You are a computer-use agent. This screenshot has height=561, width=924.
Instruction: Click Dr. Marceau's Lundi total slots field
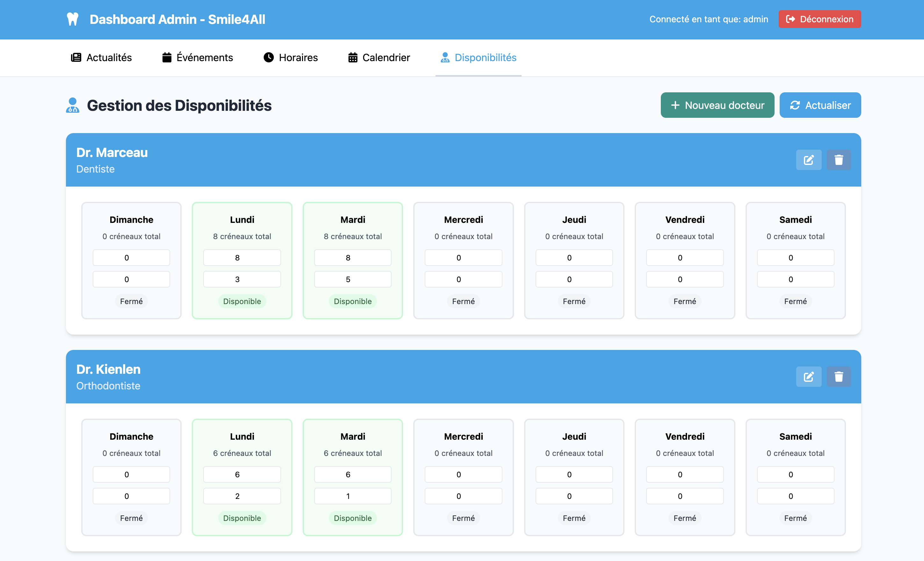tap(242, 258)
